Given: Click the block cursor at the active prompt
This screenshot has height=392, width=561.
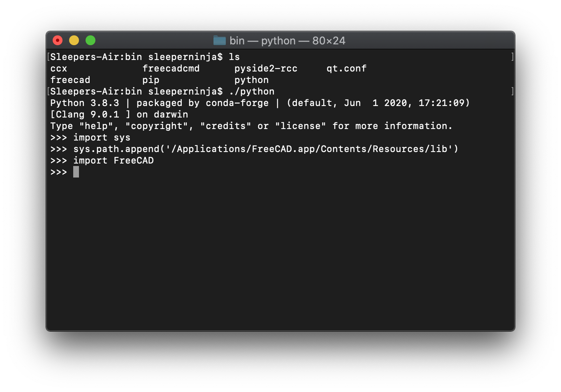Looking at the screenshot, I should pyautogui.click(x=76, y=172).
